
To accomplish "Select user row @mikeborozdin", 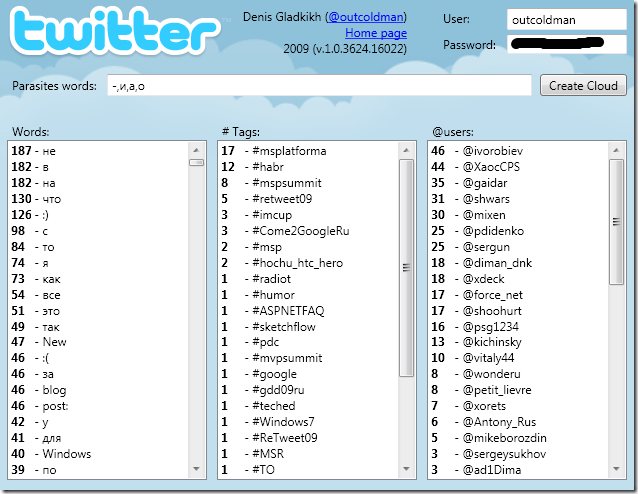I will click(518, 438).
